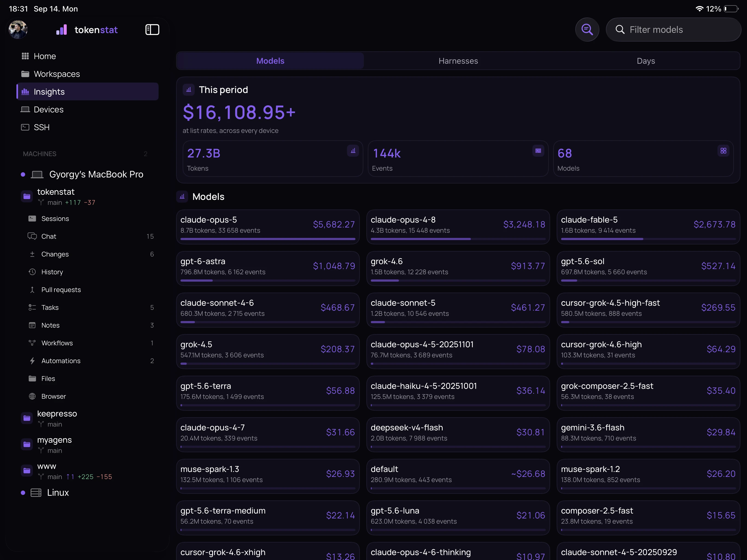
Task: Click the zoom-out magnifier icon
Action: (587, 30)
